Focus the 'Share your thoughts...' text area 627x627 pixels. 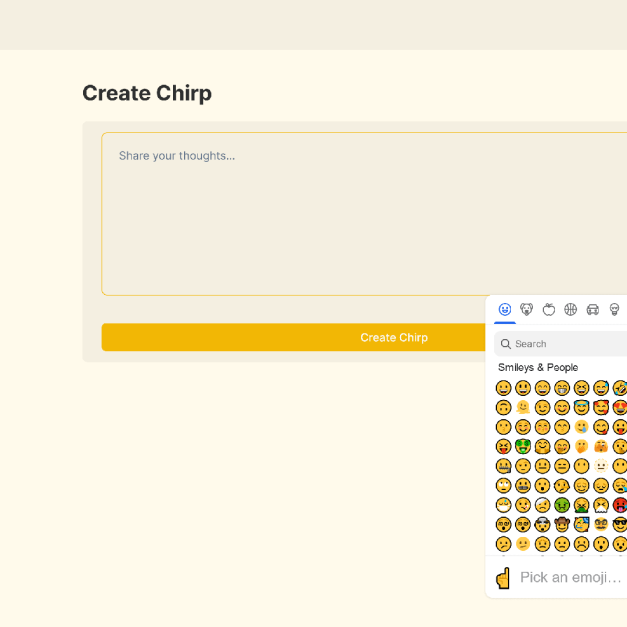click(x=364, y=214)
